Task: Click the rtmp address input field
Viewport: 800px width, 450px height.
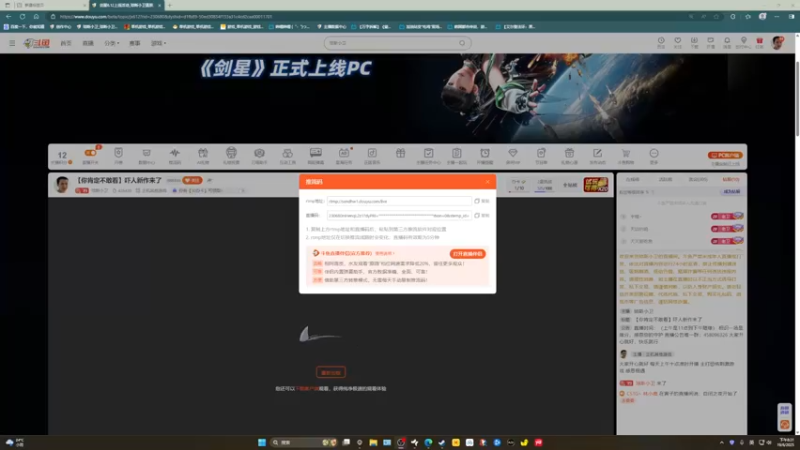Action: [399, 201]
